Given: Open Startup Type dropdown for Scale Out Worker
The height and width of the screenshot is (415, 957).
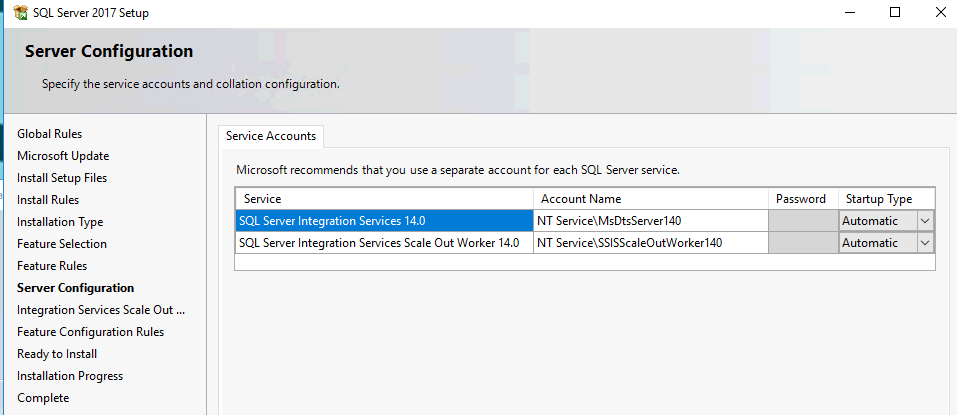Looking at the screenshot, I should click(925, 243).
